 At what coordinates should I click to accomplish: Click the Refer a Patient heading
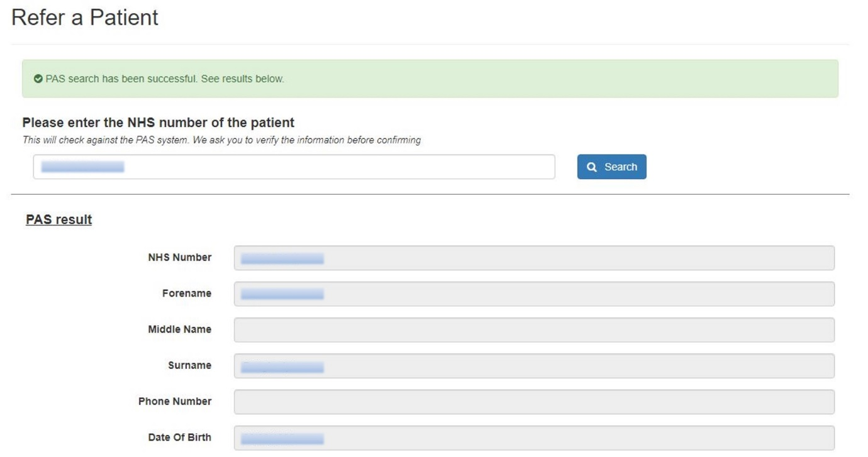pyautogui.click(x=85, y=18)
